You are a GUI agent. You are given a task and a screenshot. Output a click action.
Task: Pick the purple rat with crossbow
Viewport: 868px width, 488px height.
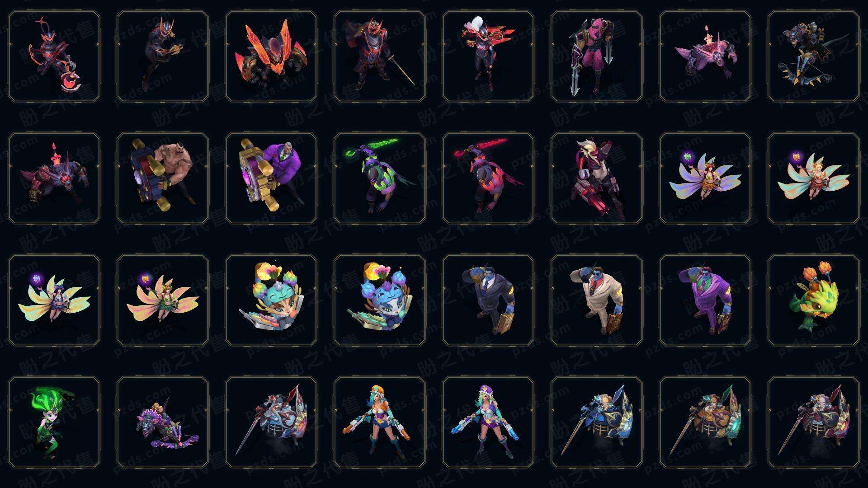click(163, 422)
